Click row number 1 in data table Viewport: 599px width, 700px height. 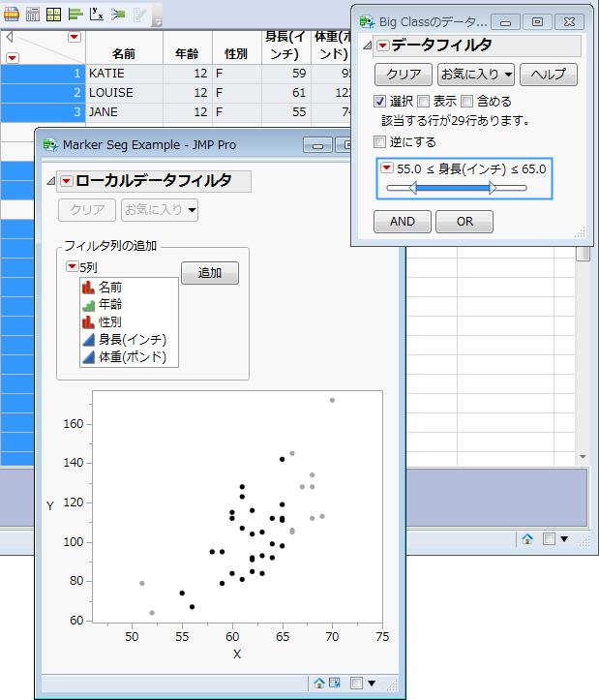pos(43,74)
